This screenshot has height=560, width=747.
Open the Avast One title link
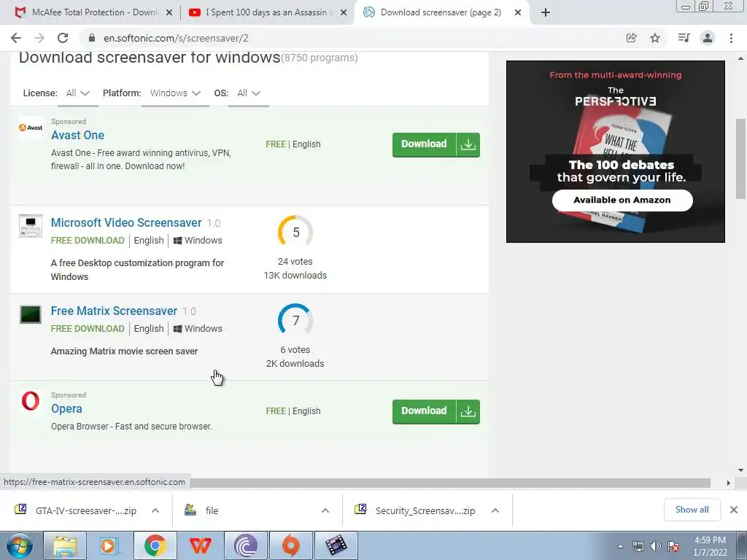tap(77, 135)
